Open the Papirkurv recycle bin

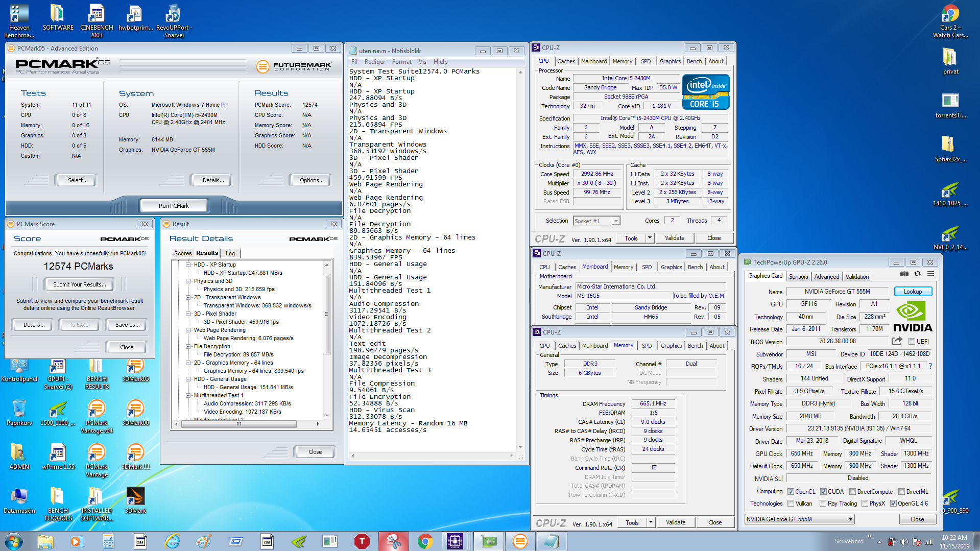[19, 413]
